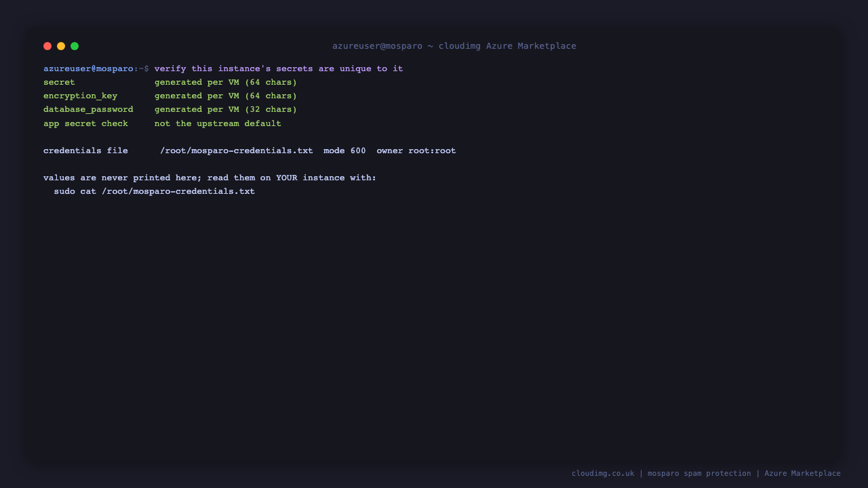The image size is (868, 488).
Task: Click 'generated per VM (64 chars)' beside encryption_key
Action: coord(226,96)
